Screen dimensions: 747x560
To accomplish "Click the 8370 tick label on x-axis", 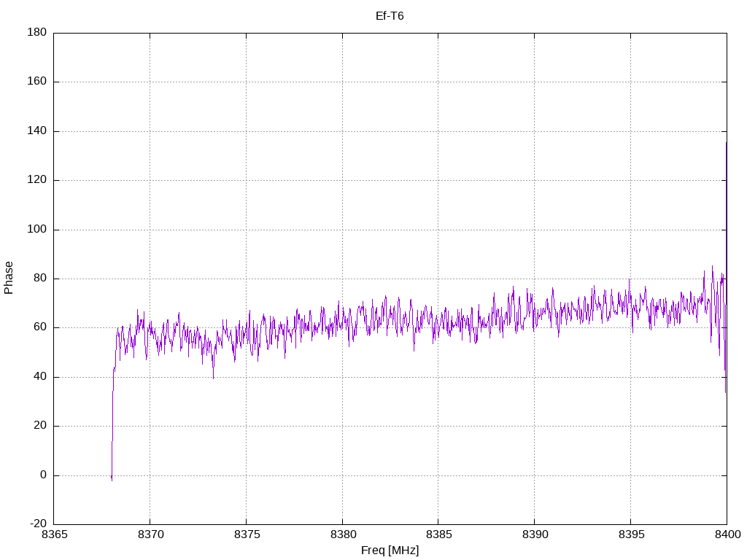I will point(150,535).
